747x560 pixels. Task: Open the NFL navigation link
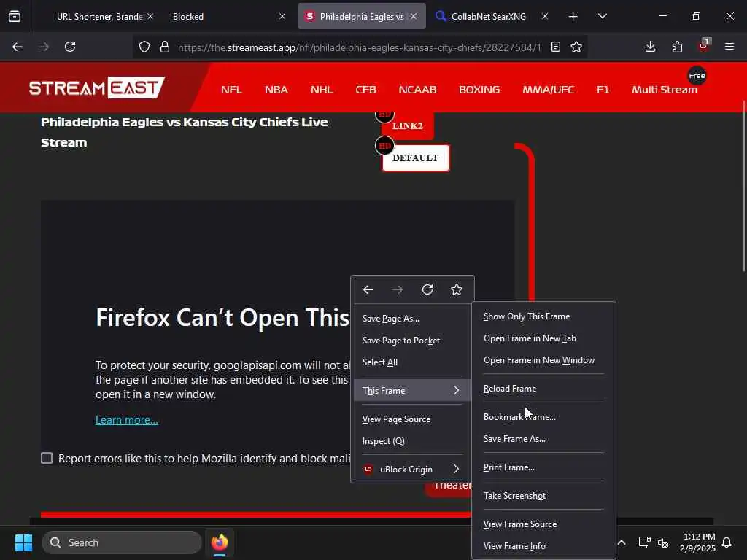(231, 90)
